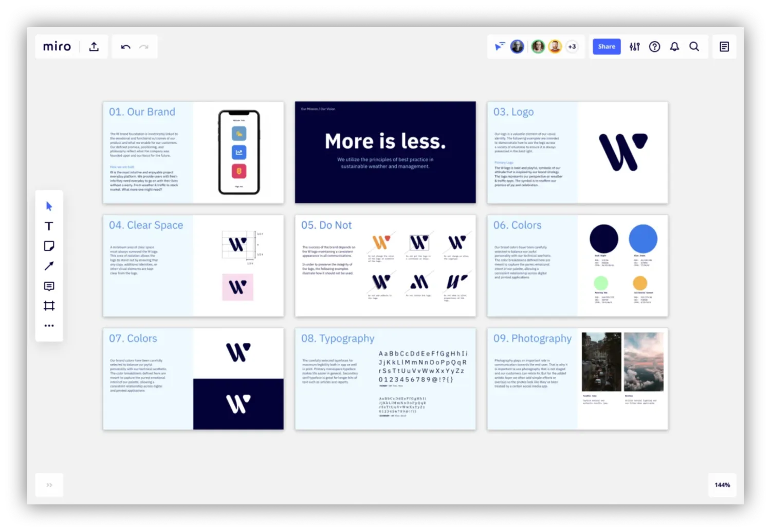Click the 07. Colors title
This screenshot has height=532, width=771.
coord(133,338)
